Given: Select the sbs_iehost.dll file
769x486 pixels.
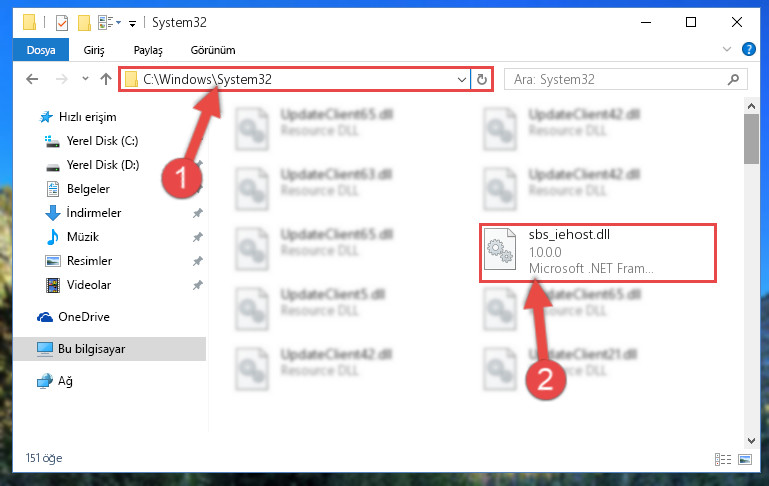Looking at the screenshot, I should [x=598, y=253].
